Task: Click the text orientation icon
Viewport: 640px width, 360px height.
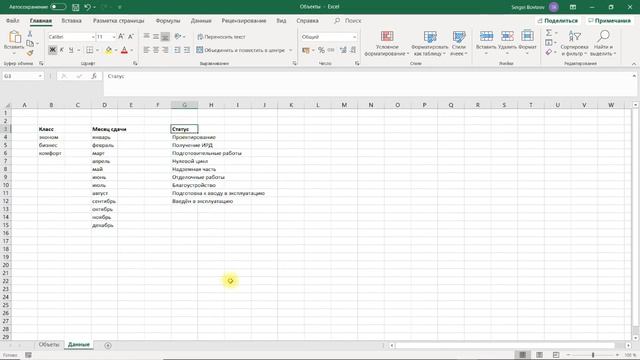Action: pos(178,37)
